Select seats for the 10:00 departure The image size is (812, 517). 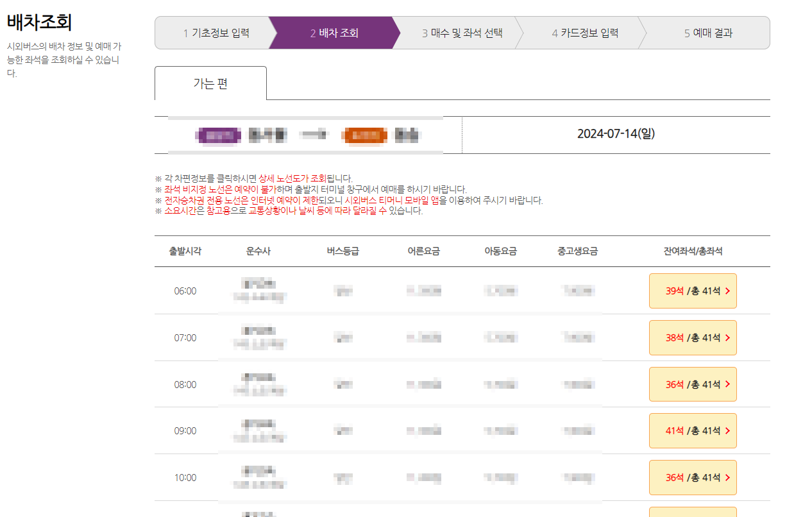click(x=693, y=477)
